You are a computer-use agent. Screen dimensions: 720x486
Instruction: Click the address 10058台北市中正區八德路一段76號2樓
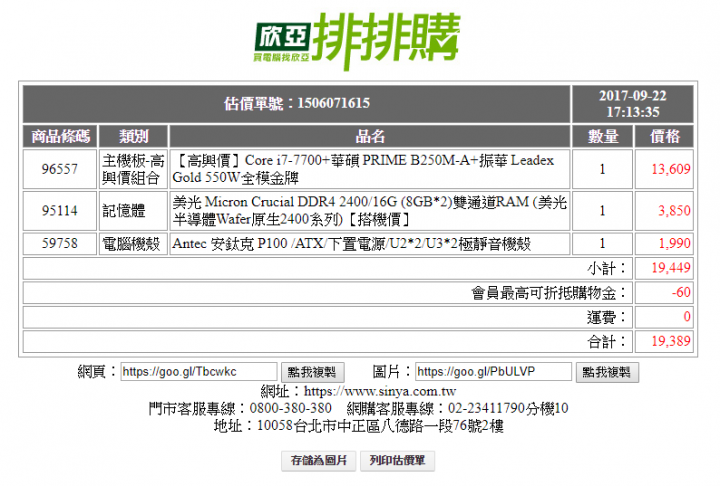point(380,426)
